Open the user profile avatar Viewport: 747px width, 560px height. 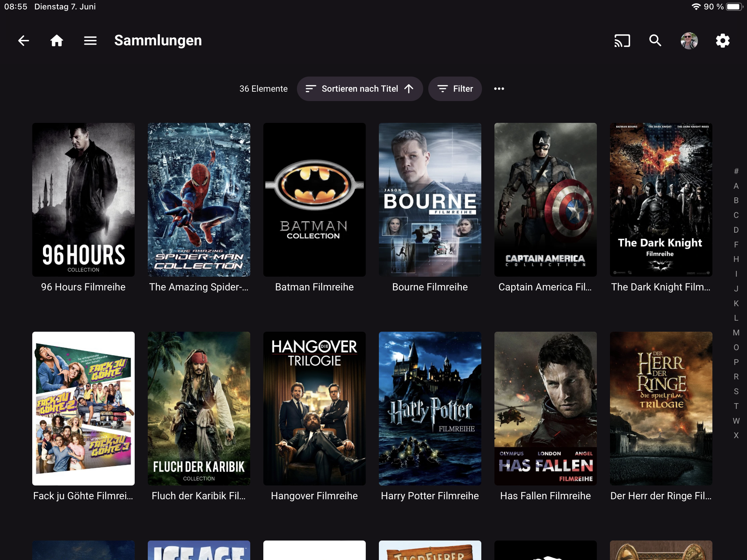click(x=689, y=41)
